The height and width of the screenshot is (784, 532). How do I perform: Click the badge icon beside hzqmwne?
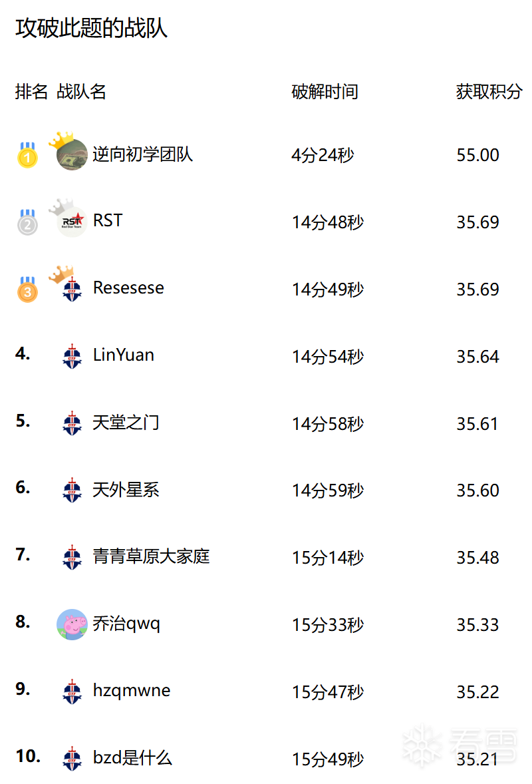(x=72, y=691)
